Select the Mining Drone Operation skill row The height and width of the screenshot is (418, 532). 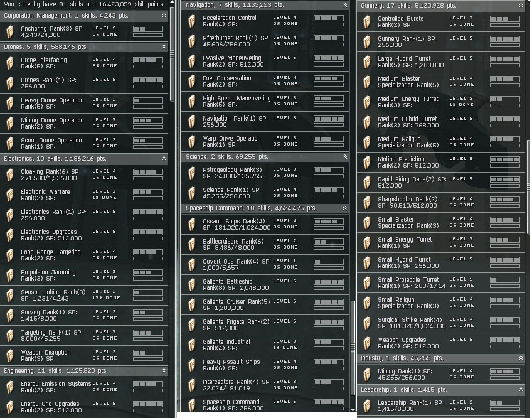coord(84,123)
